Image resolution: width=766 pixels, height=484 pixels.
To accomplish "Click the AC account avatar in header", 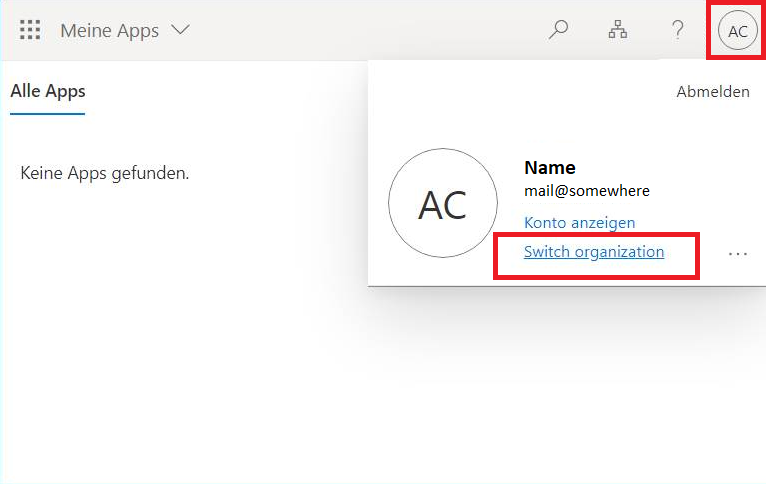I will coord(738,31).
